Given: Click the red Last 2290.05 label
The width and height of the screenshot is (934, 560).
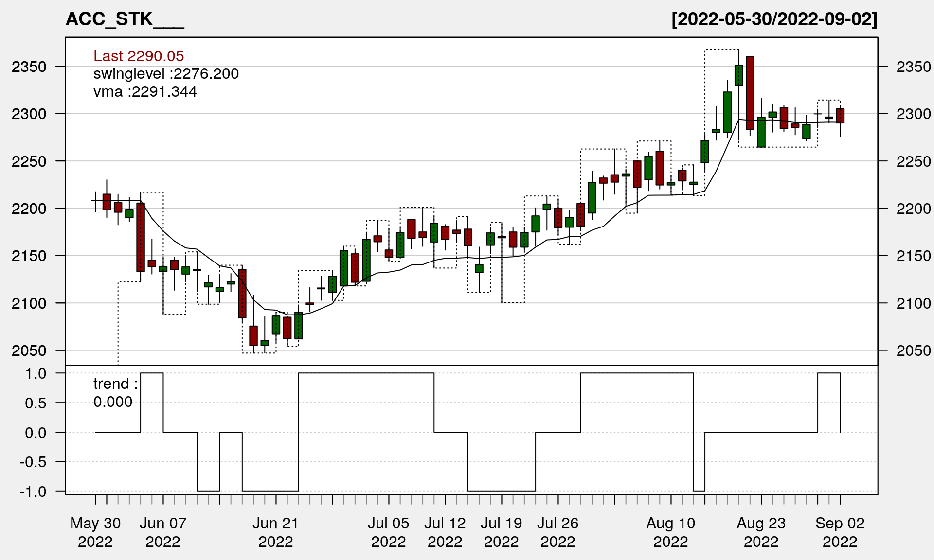Looking at the screenshot, I should pos(139,56).
